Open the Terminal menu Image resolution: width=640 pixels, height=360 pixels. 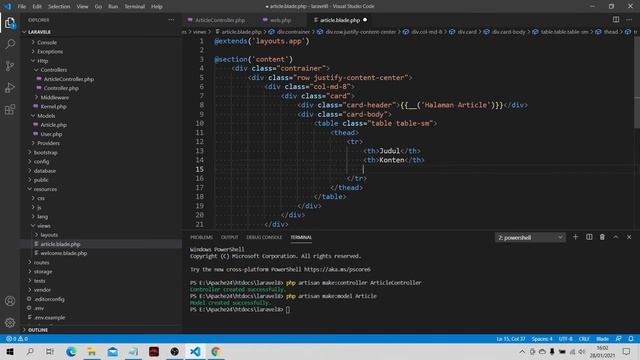point(135,7)
